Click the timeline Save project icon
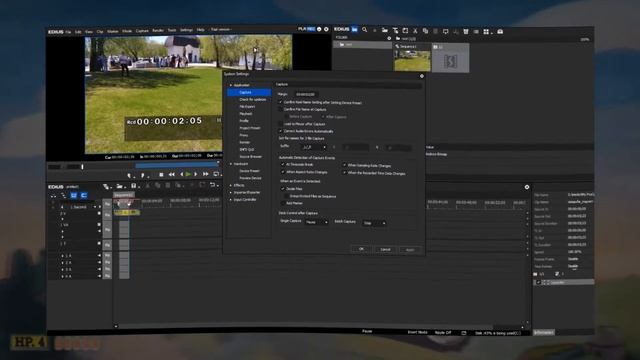 point(133,186)
